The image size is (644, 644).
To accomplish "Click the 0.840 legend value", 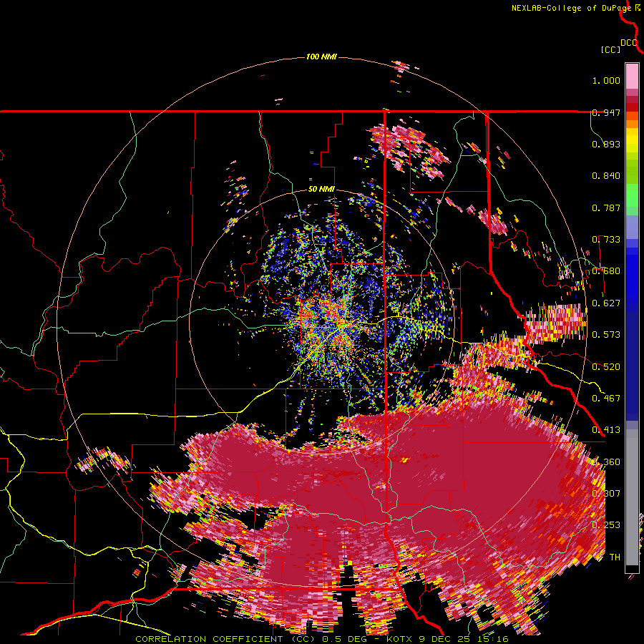I will [x=606, y=176].
